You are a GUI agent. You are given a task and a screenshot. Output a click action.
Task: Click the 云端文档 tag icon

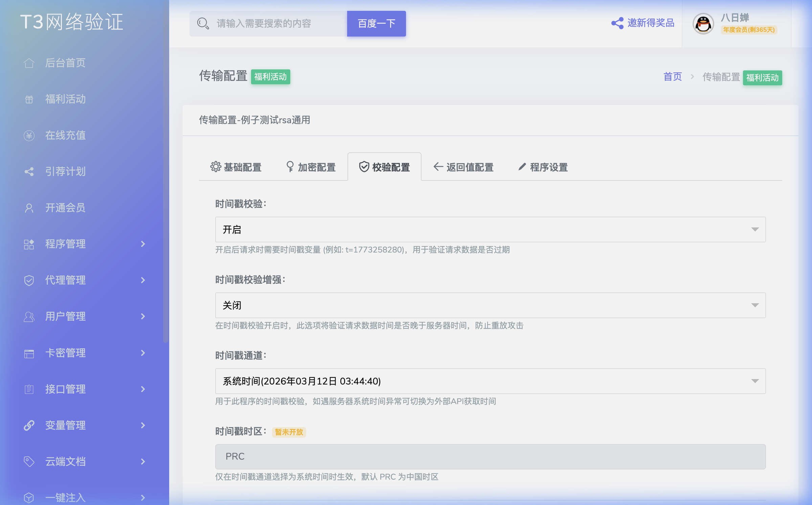click(29, 461)
